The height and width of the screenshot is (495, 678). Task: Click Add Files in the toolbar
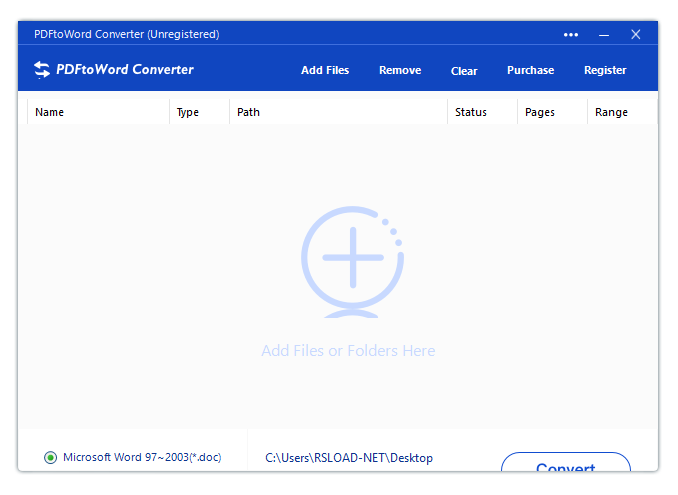point(325,70)
